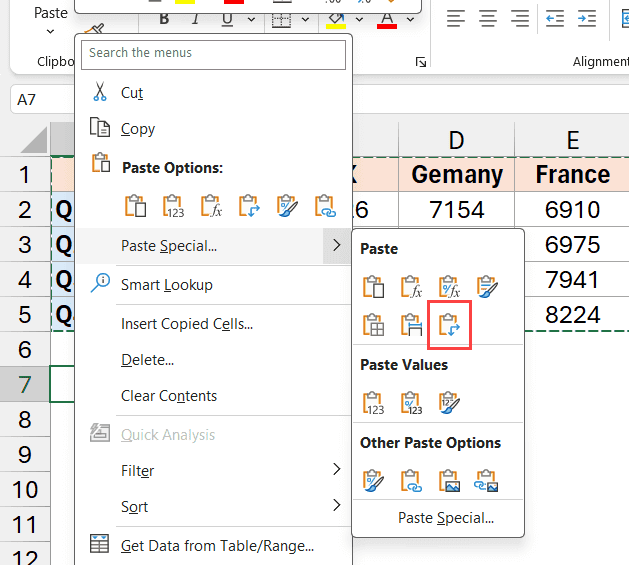Choose Cut from the context menu
The height and width of the screenshot is (565, 629).
(132, 93)
